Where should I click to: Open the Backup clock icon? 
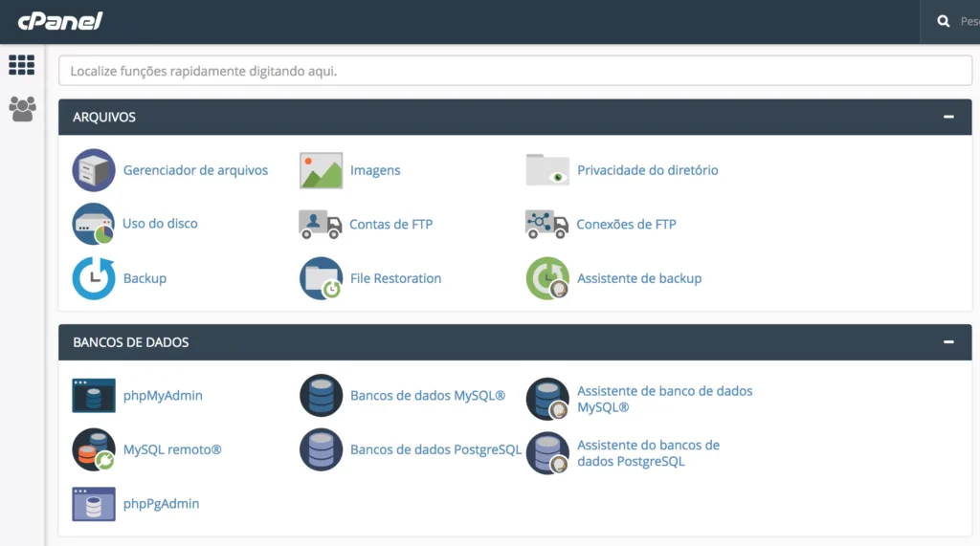click(x=94, y=278)
